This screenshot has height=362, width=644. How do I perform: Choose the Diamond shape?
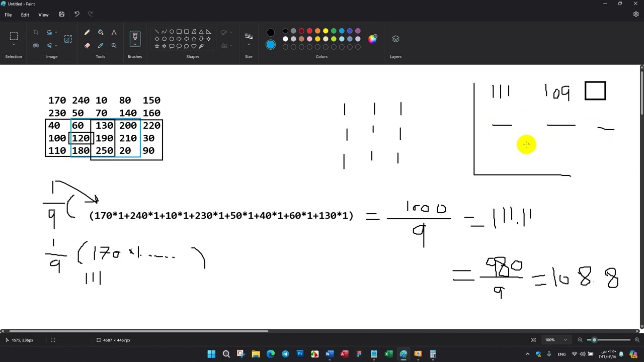(157, 39)
